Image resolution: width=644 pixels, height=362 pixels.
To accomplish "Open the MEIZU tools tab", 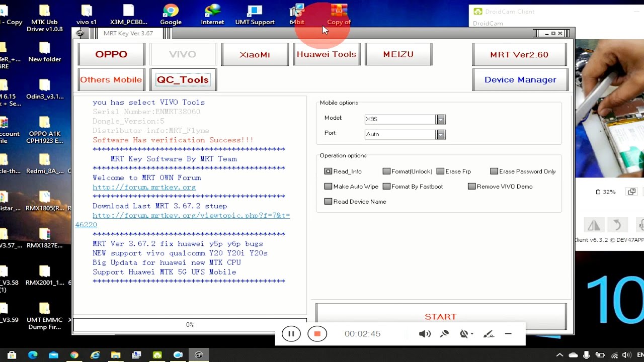I will pyautogui.click(x=398, y=54).
